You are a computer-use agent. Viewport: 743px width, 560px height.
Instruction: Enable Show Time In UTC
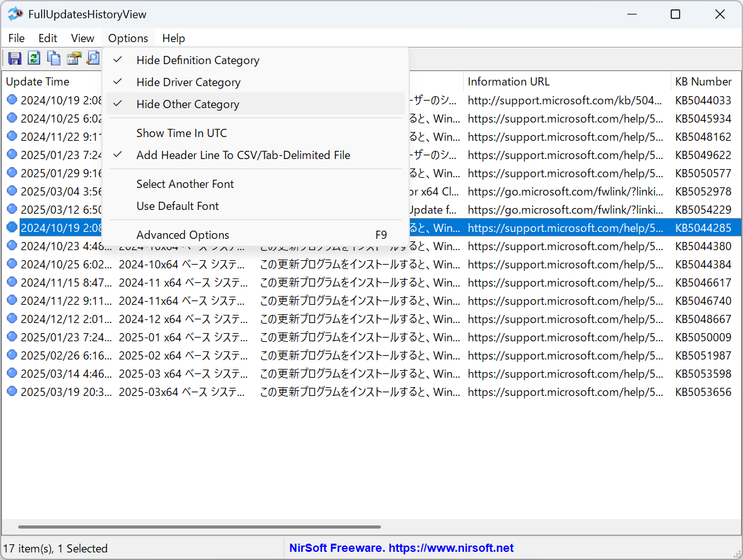pos(255,133)
